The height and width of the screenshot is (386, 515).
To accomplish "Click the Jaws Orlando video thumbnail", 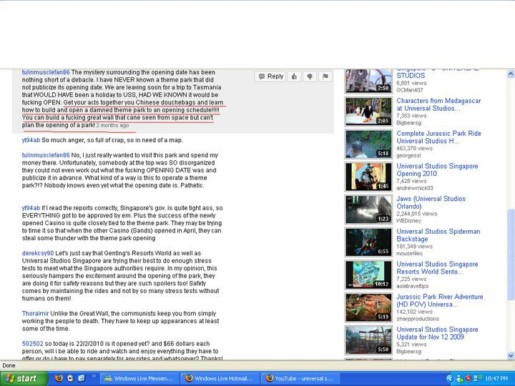I will coord(368,209).
